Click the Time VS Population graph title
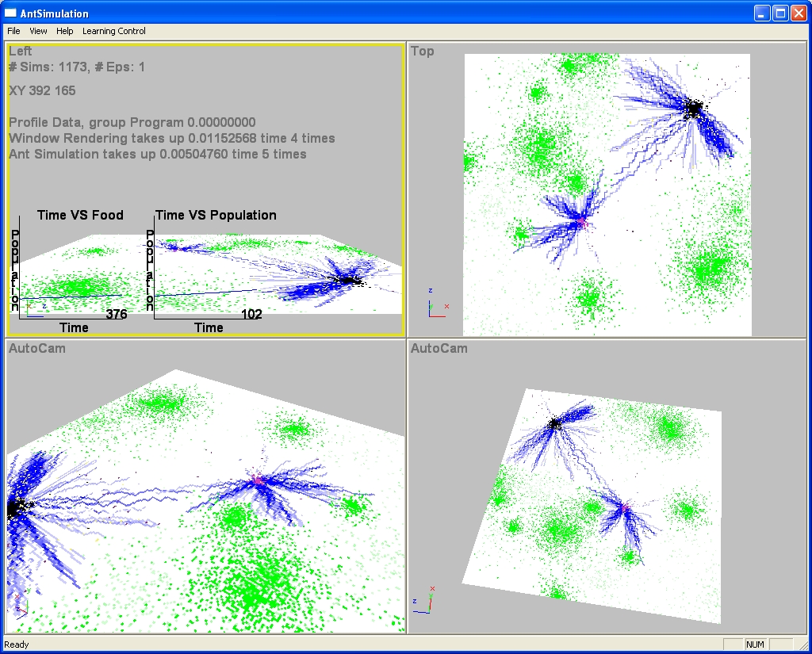 216,215
